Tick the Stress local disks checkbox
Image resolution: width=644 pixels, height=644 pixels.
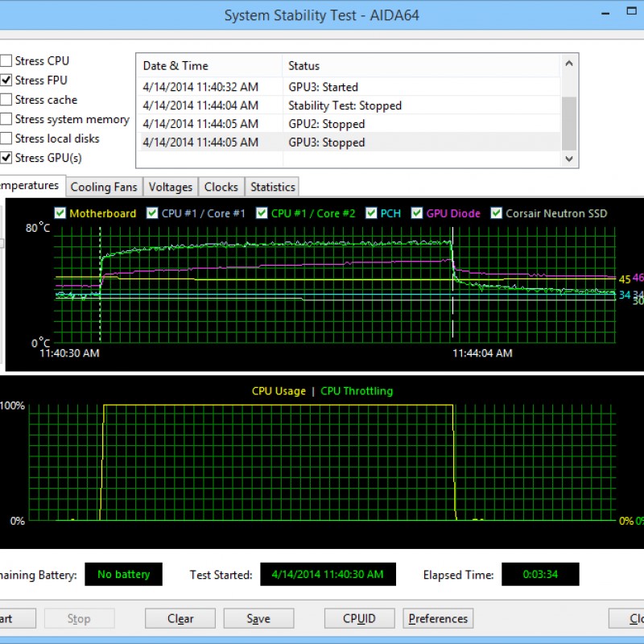pyautogui.click(x=6, y=138)
